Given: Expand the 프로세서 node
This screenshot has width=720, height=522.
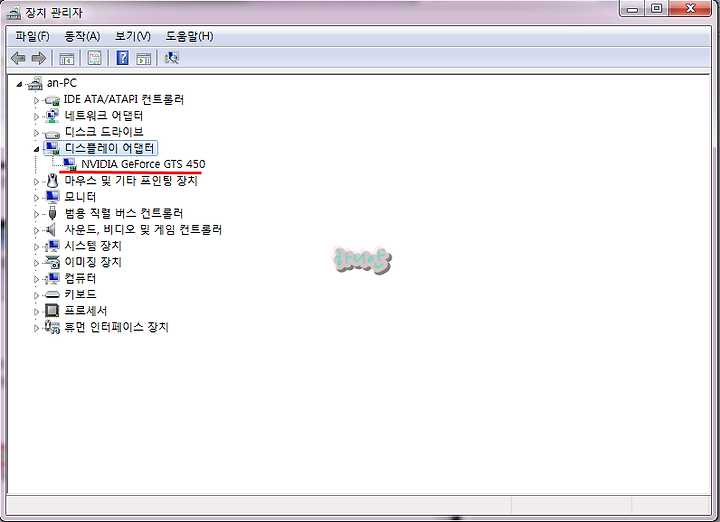Looking at the screenshot, I should coord(36,312).
